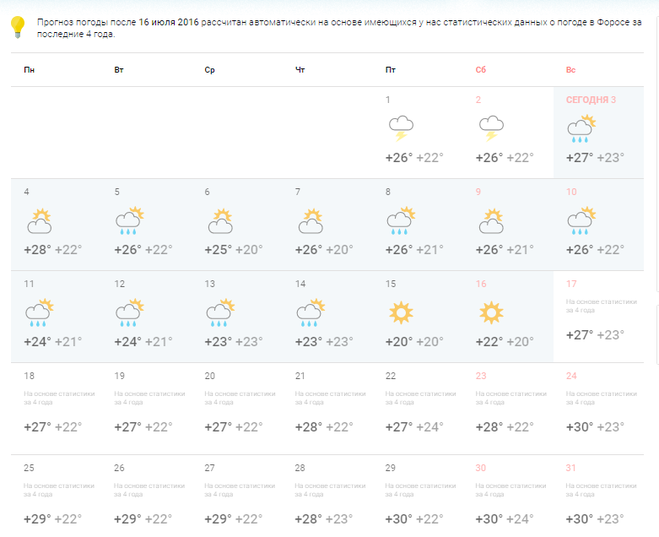This screenshot has width=659, height=537.
Task: Click the lightbulb tip icon
Action: (x=17, y=27)
